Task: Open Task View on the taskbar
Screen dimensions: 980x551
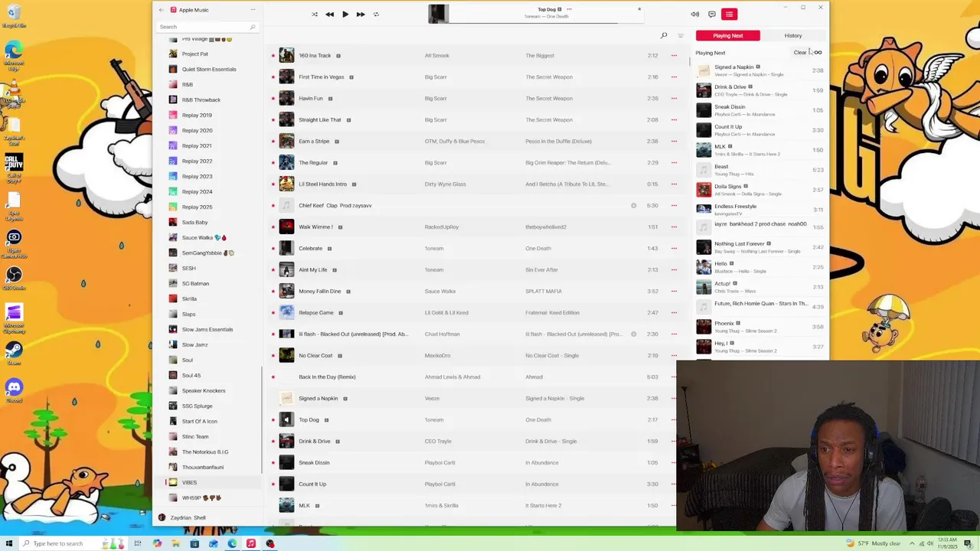Action: coord(138,543)
